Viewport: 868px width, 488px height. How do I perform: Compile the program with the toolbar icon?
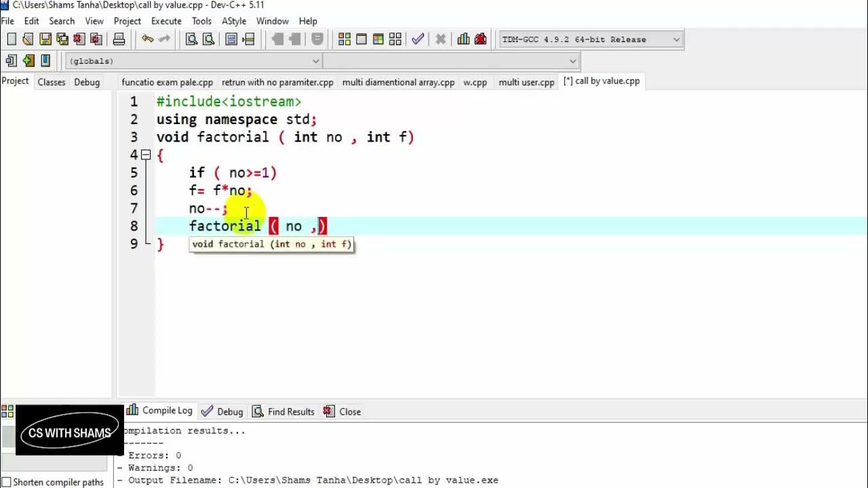pyautogui.click(x=344, y=39)
